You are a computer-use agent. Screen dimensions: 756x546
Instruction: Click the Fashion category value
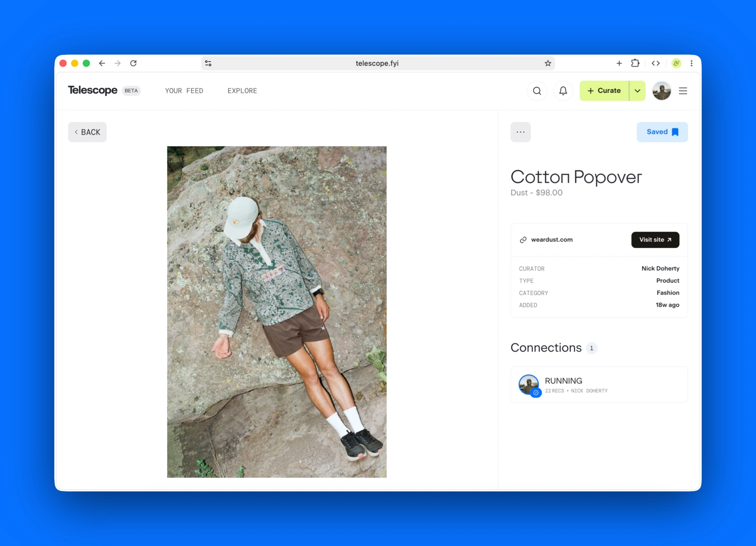pyautogui.click(x=668, y=293)
